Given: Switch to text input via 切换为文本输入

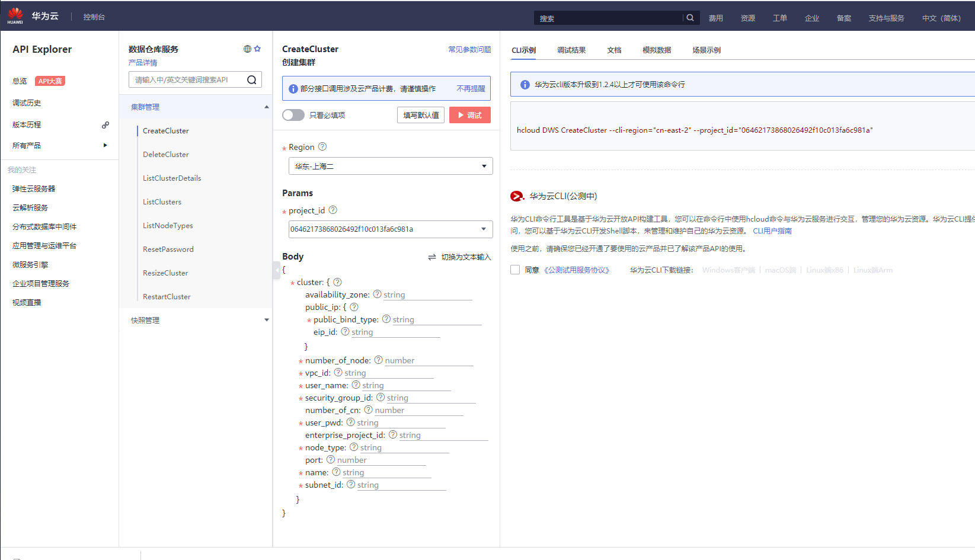Looking at the screenshot, I should coord(460,257).
